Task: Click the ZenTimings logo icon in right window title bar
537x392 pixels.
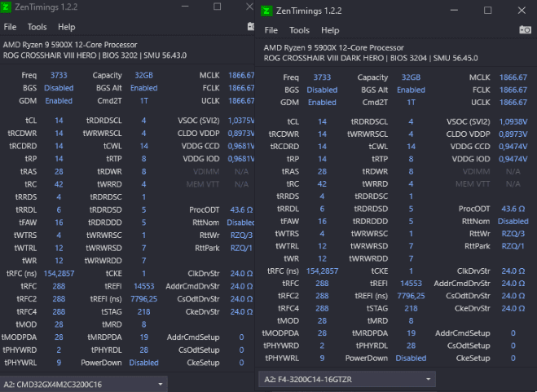Action: [266, 11]
